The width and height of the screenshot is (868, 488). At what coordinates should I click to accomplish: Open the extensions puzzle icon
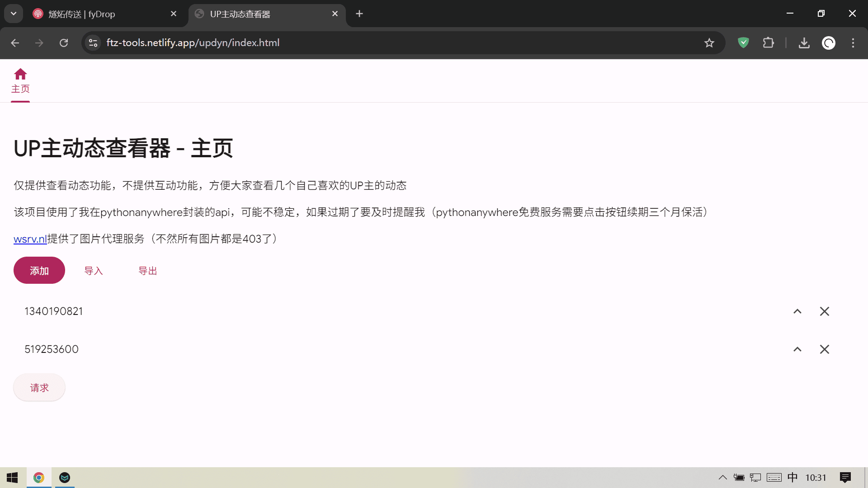click(768, 43)
